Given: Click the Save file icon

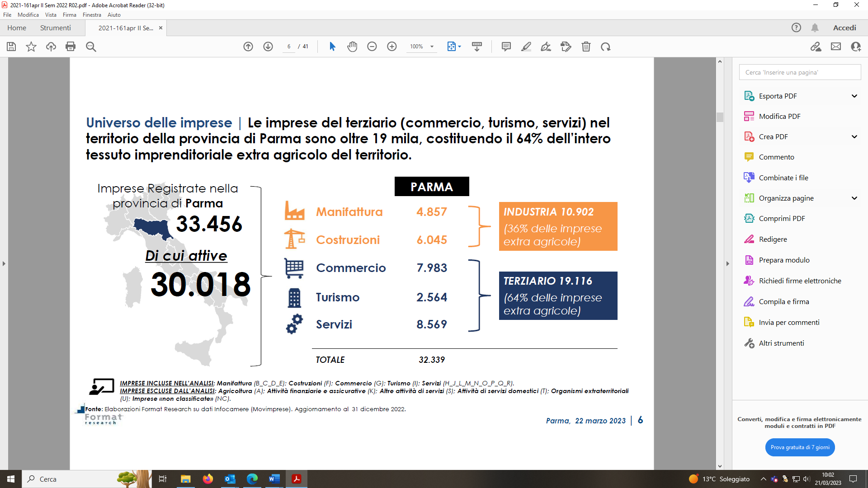Looking at the screenshot, I should pos(11,47).
